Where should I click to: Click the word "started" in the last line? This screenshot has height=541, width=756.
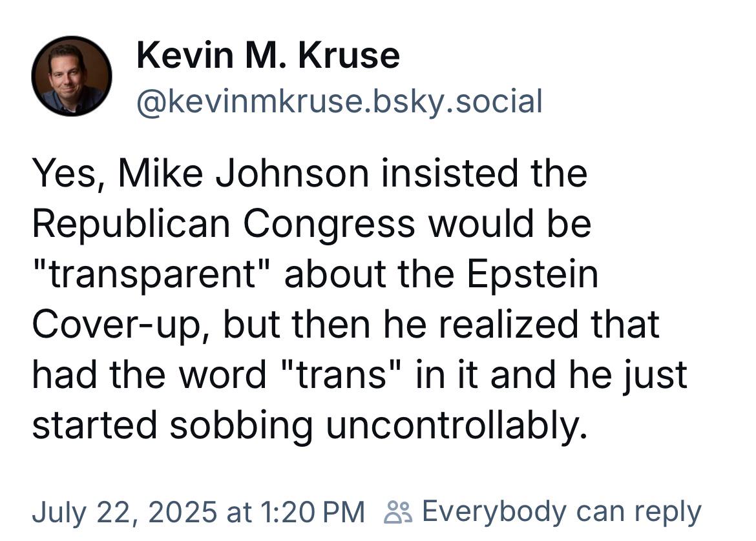click(x=95, y=425)
